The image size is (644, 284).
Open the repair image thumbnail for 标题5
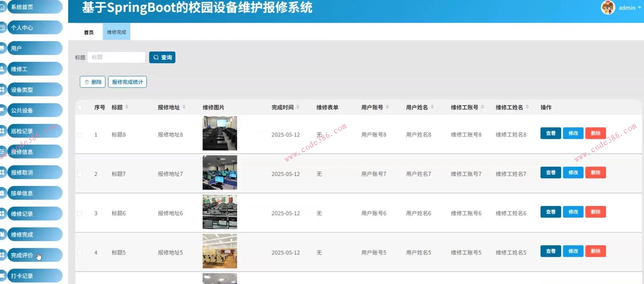click(x=220, y=251)
